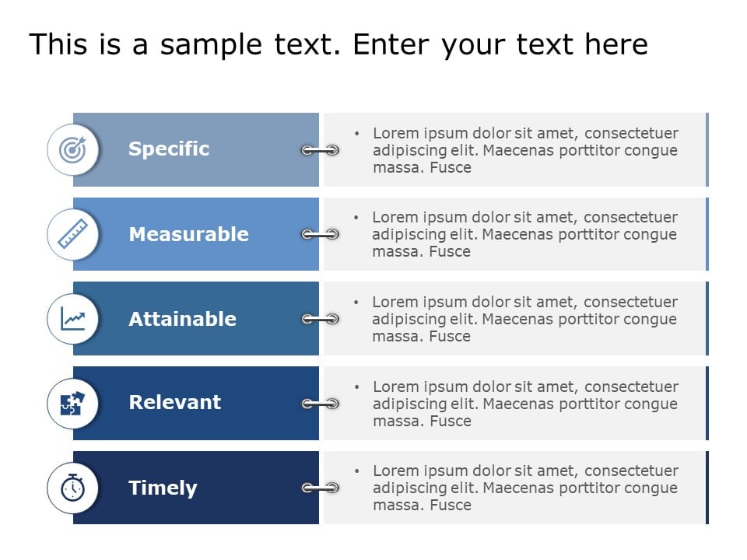Select the ruler icon beside Measurable

[x=72, y=234]
